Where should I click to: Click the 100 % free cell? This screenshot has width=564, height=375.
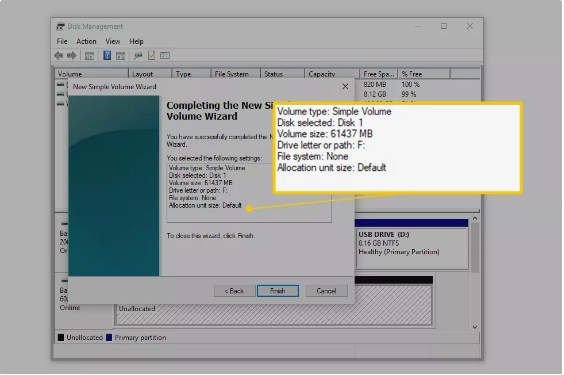click(410, 84)
